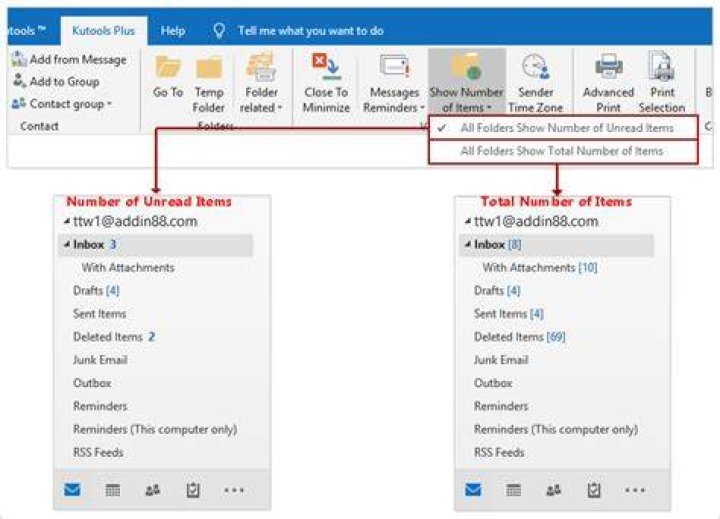Open Tasks view in total items pane

pyautogui.click(x=594, y=490)
